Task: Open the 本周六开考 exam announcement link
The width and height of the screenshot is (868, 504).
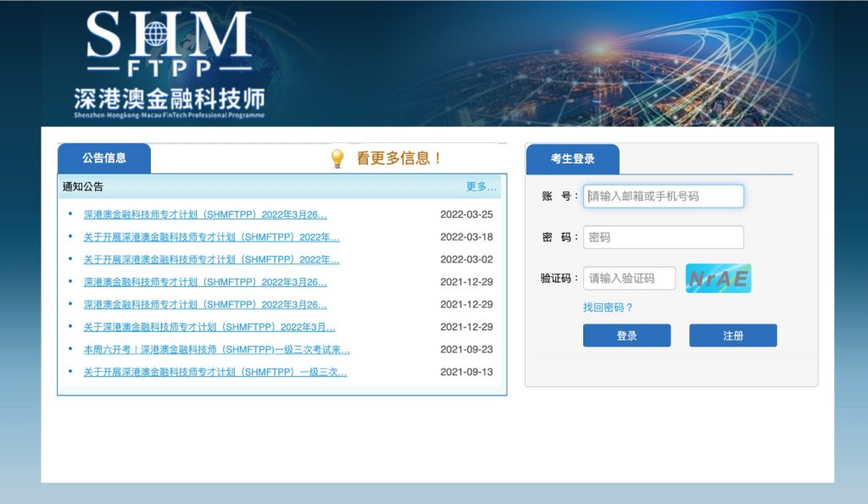Action: coord(216,350)
